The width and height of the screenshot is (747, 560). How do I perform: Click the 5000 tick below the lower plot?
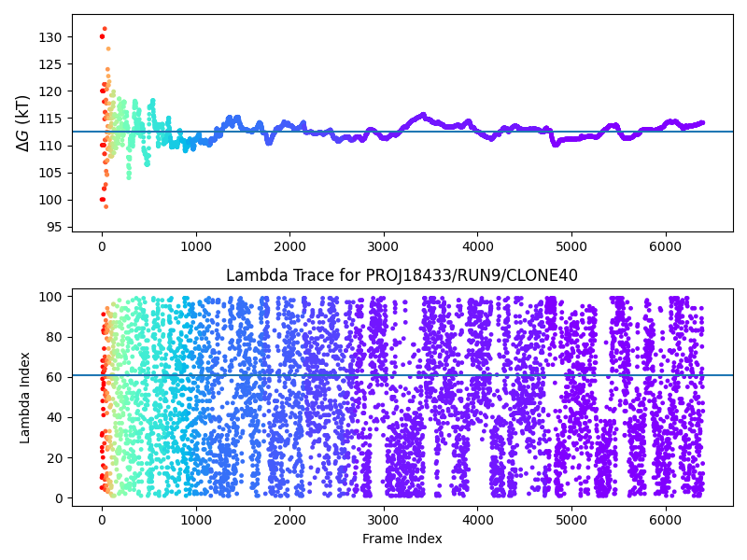(571, 520)
